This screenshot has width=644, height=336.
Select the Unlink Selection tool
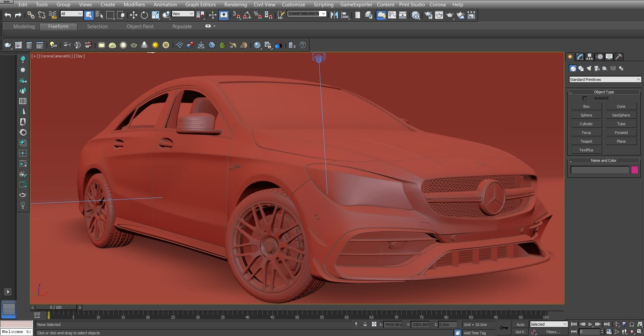[42, 15]
